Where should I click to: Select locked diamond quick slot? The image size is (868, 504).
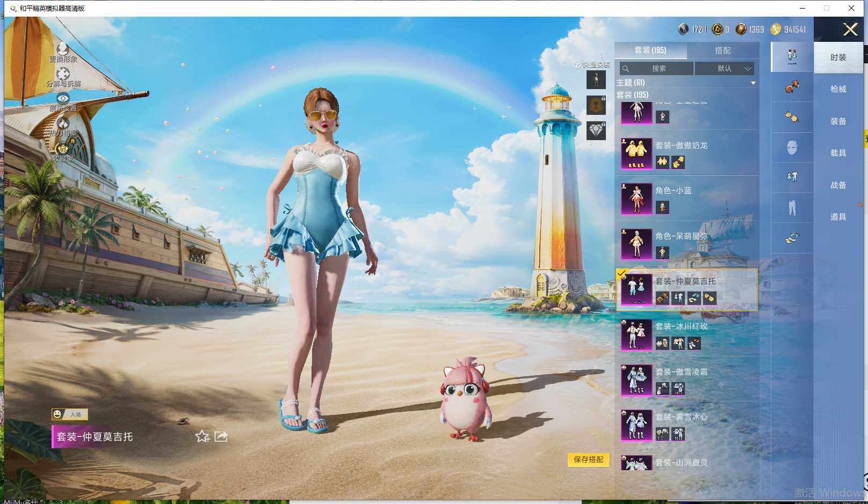point(596,130)
